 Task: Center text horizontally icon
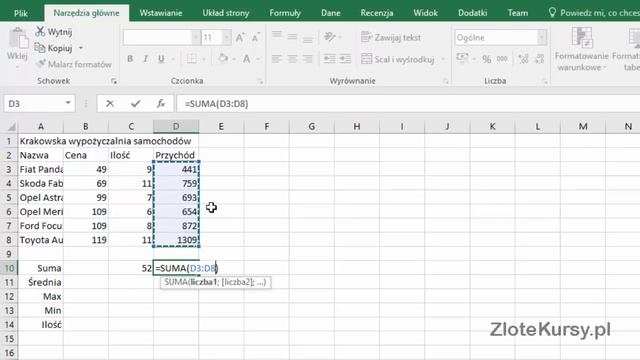point(292,59)
